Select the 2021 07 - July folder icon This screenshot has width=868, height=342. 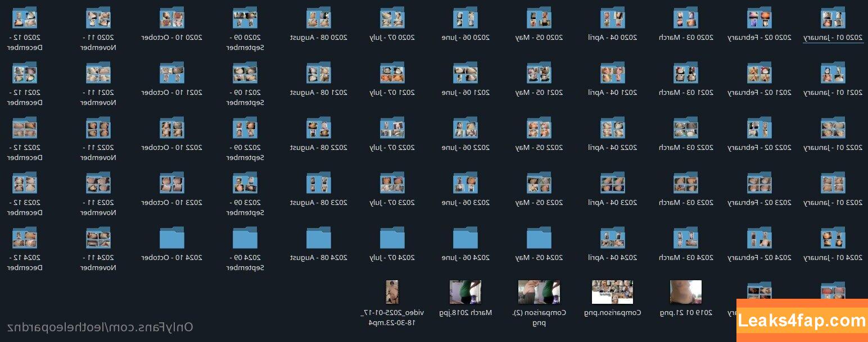click(392, 73)
